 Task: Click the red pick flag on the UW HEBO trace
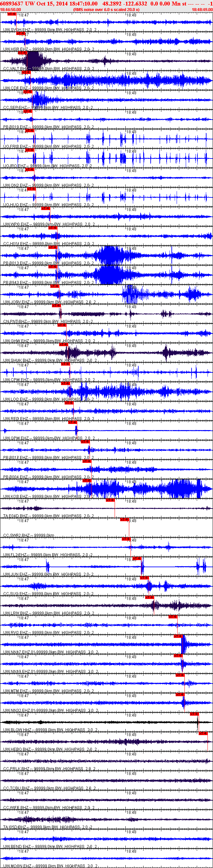pyautogui.click(x=203, y=733)
